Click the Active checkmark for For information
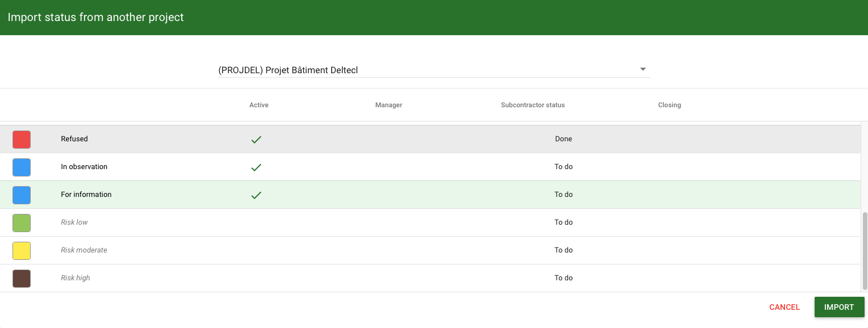The width and height of the screenshot is (868, 328). (x=256, y=195)
